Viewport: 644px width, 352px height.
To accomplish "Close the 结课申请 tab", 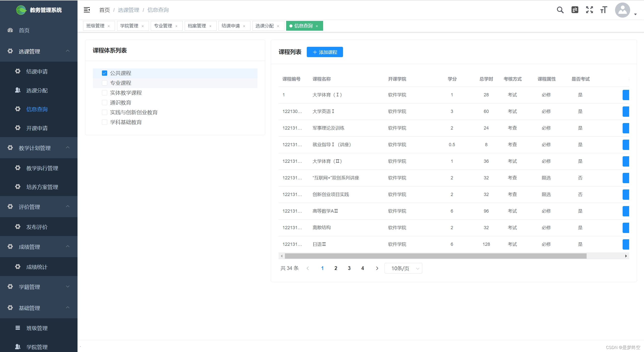I will tap(244, 26).
